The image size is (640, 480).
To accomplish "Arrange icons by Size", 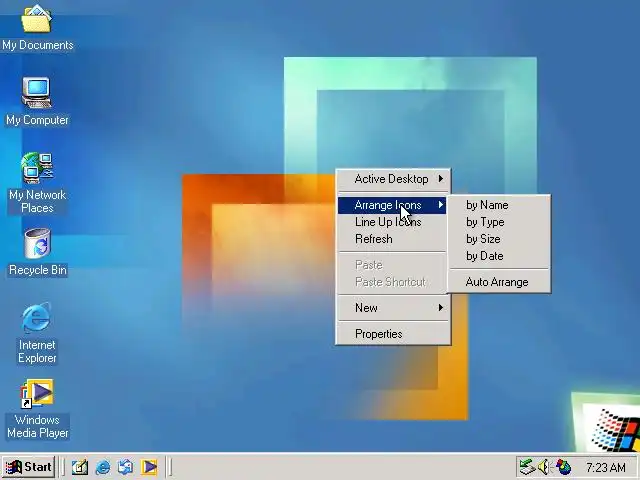I will pyautogui.click(x=499, y=239).
